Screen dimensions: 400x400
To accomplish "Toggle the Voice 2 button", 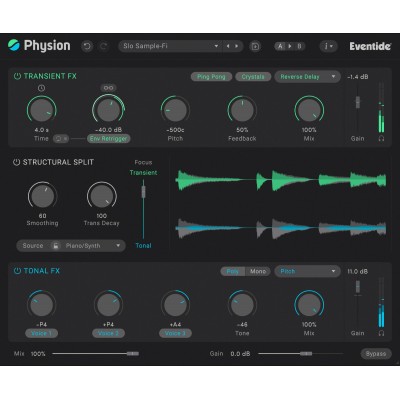I will point(108,333).
